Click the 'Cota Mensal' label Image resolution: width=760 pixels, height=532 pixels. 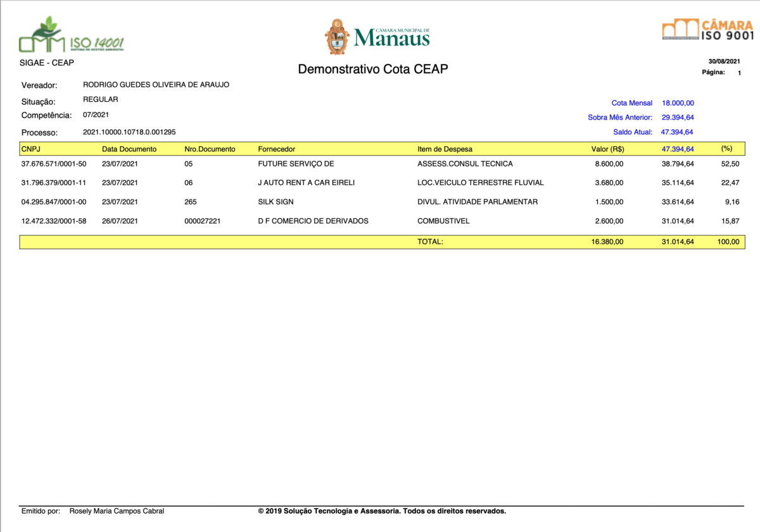632,103
